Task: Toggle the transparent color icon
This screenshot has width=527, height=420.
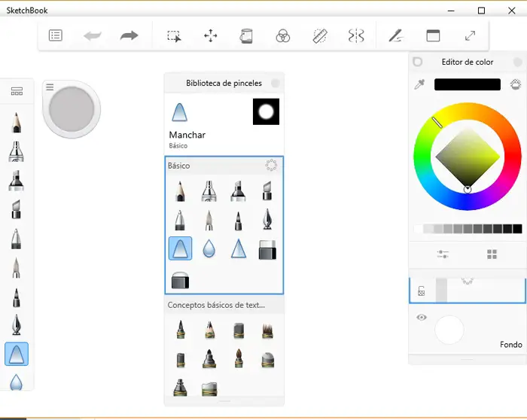Action: coord(516,84)
